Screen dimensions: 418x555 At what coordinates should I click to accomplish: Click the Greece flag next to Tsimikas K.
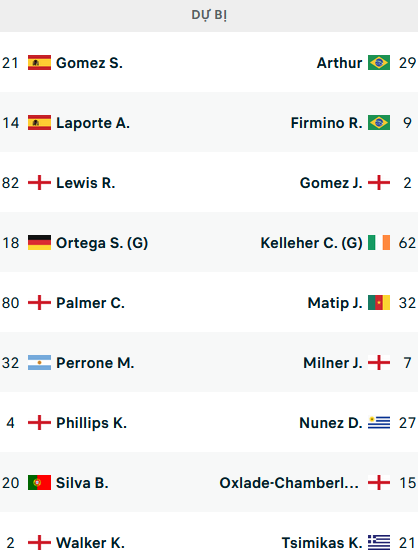point(379,543)
